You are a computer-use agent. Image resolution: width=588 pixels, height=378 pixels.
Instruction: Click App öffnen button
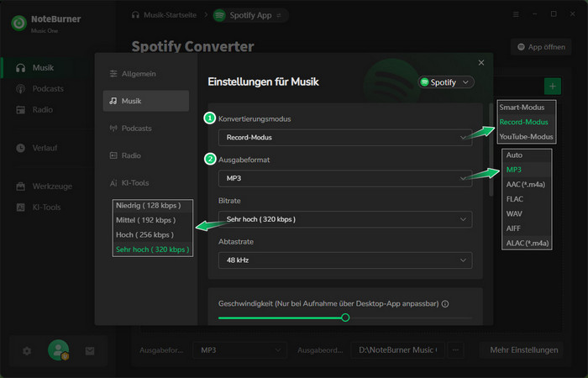541,47
